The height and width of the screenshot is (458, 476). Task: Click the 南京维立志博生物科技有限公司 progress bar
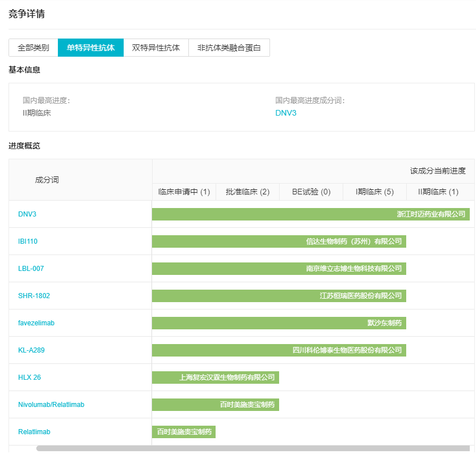click(x=279, y=269)
